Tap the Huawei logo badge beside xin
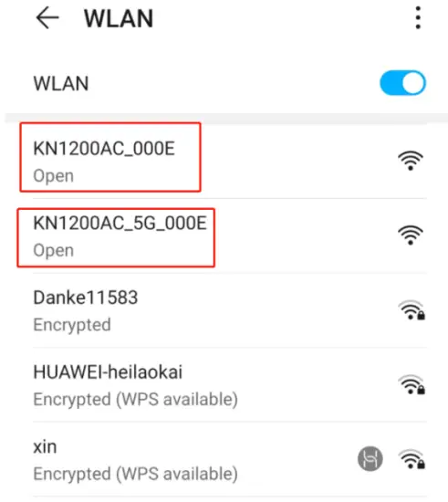Image resolution: width=448 pixels, height=502 pixels. pyautogui.click(x=370, y=459)
